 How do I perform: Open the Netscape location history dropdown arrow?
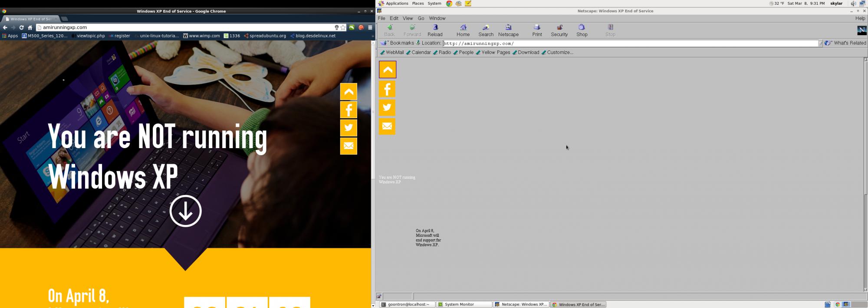pos(820,43)
